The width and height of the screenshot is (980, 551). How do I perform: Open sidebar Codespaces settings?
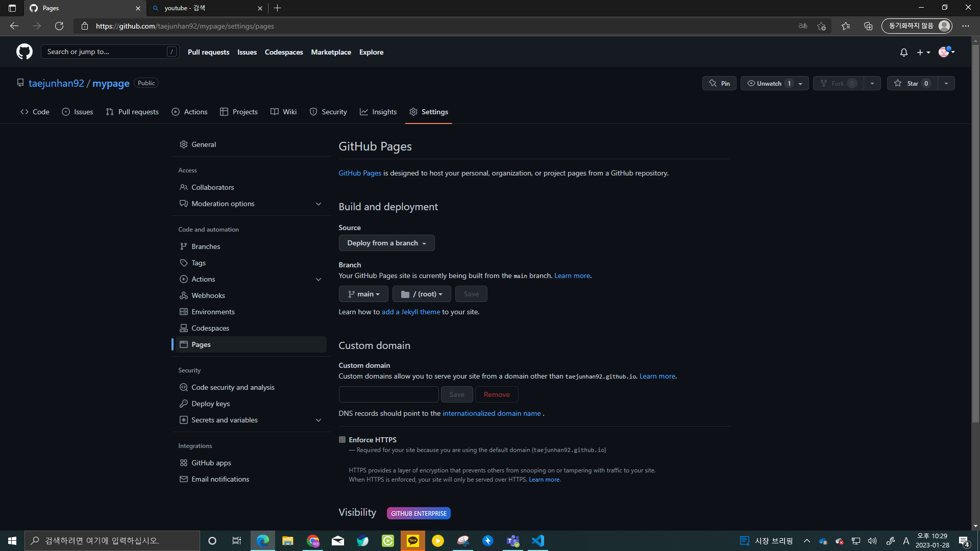click(x=251, y=328)
